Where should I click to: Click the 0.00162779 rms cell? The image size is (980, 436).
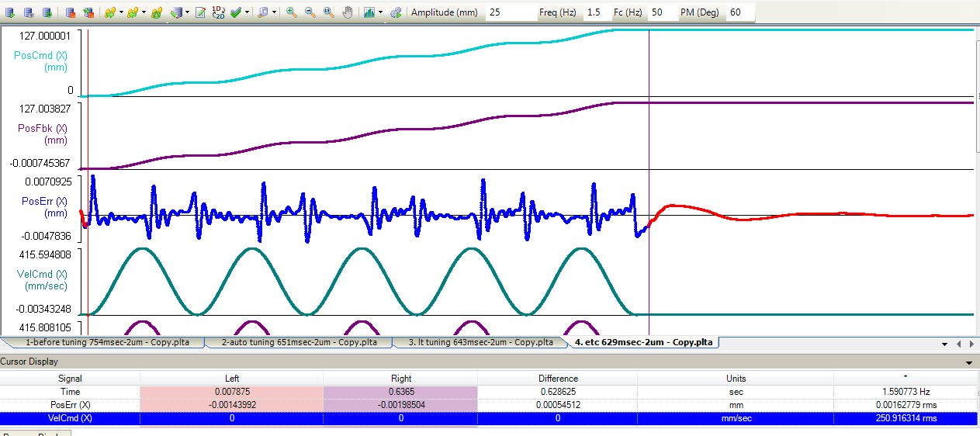(x=906, y=405)
